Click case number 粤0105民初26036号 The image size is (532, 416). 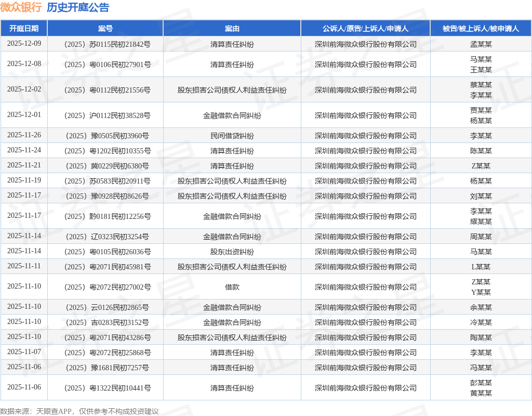pos(108,252)
